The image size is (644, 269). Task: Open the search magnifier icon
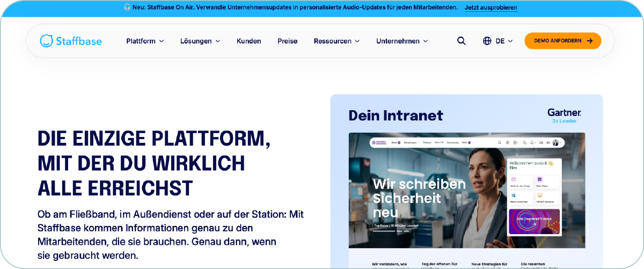[x=462, y=41]
